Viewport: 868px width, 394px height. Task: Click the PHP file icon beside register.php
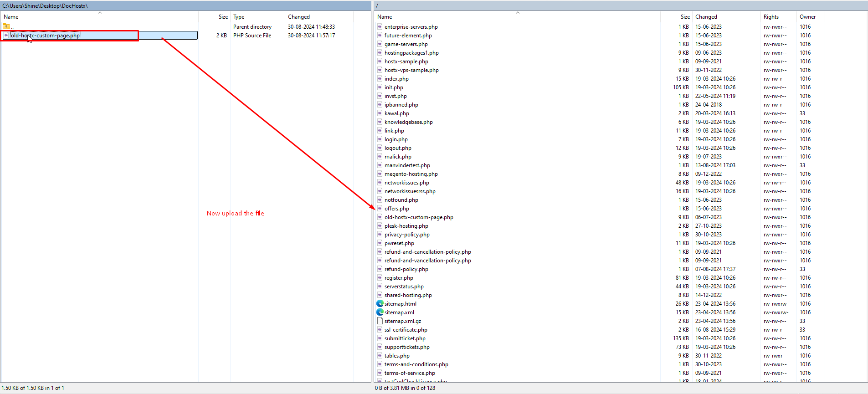tap(380, 278)
